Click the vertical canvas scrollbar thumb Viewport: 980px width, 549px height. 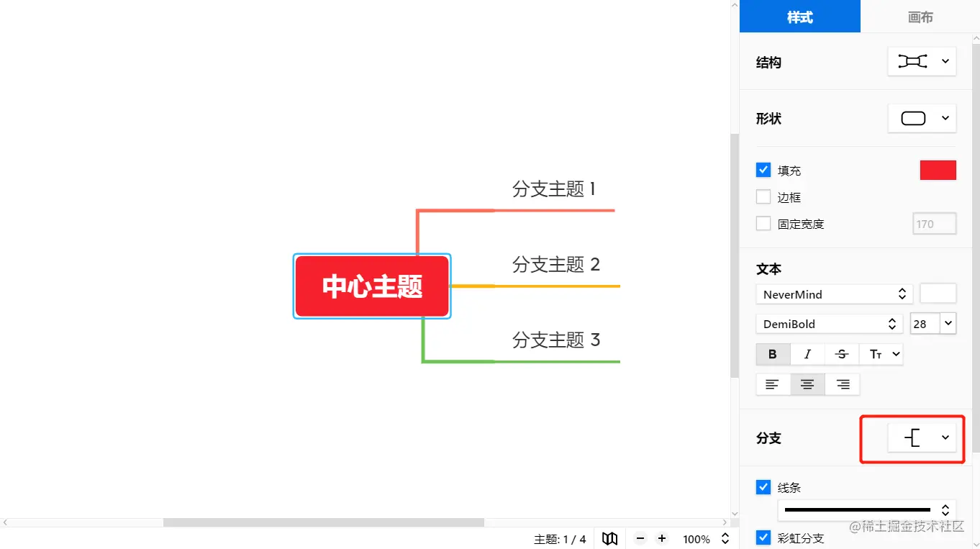point(735,255)
